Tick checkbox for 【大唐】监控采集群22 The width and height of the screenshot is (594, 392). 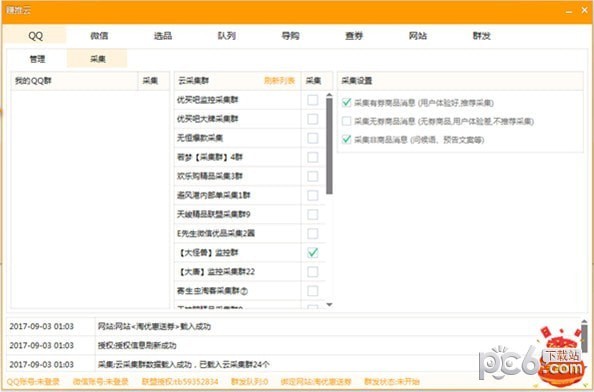[313, 272]
